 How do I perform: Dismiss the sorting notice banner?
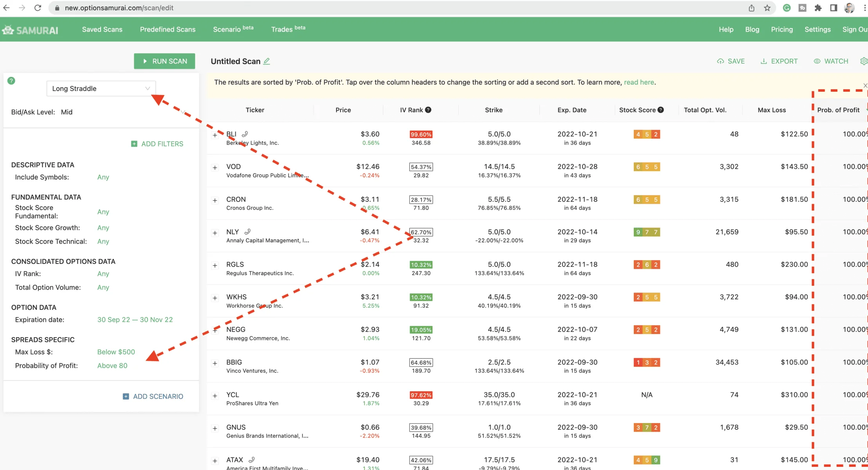(865, 85)
